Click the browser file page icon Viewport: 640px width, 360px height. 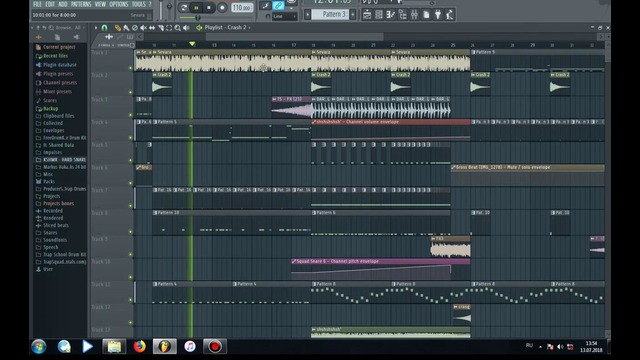(57, 37)
